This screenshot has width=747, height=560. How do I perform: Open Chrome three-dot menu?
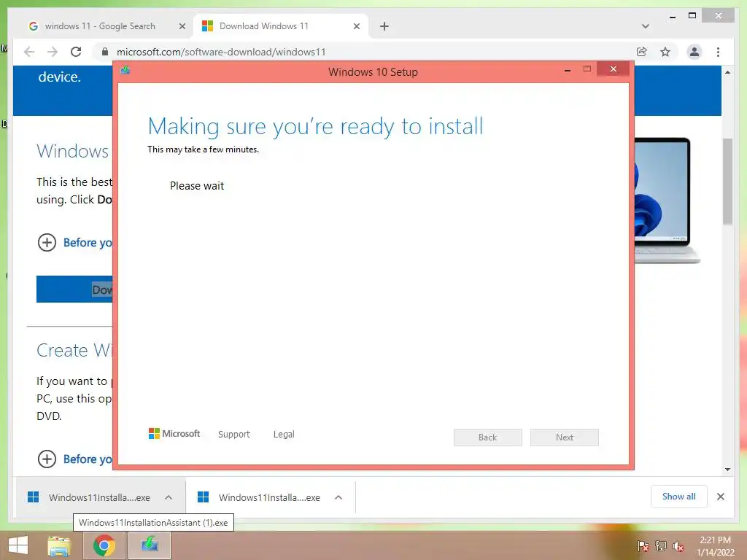pyautogui.click(x=718, y=52)
